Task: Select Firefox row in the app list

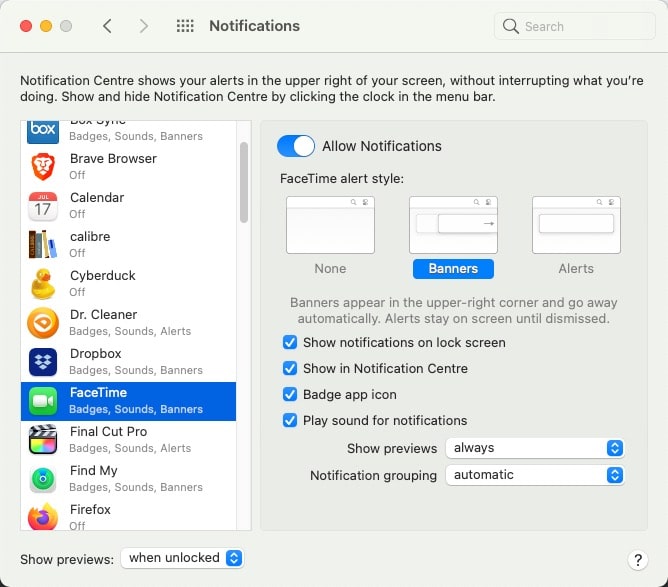Action: coord(128,515)
